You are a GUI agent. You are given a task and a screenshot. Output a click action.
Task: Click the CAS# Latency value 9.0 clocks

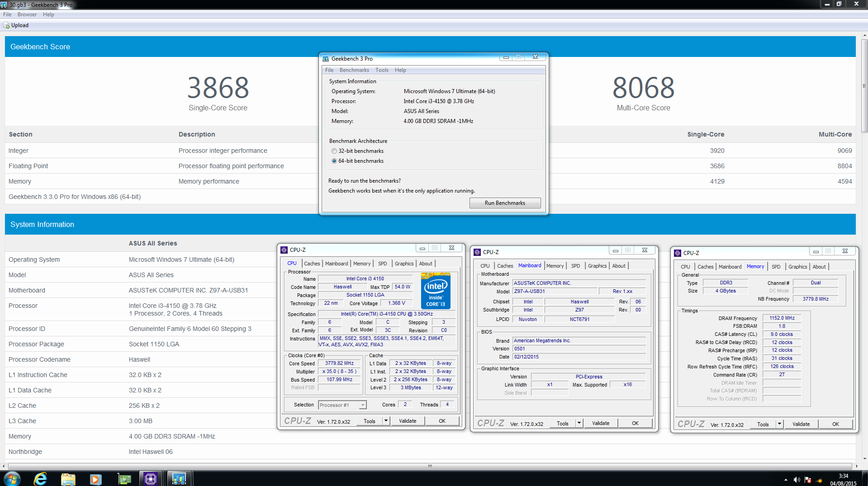782,334
